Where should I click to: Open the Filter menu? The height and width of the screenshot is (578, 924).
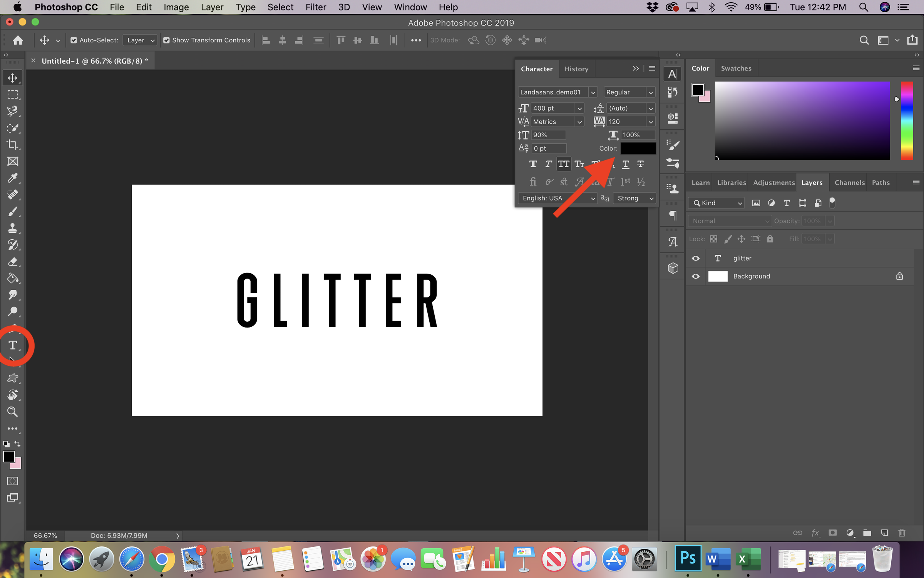(x=316, y=7)
